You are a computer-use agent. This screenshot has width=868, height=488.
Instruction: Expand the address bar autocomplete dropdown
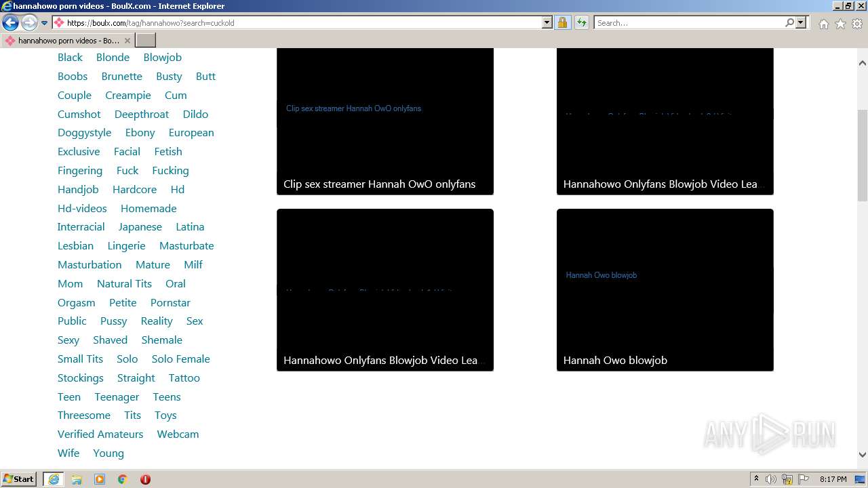click(x=547, y=22)
